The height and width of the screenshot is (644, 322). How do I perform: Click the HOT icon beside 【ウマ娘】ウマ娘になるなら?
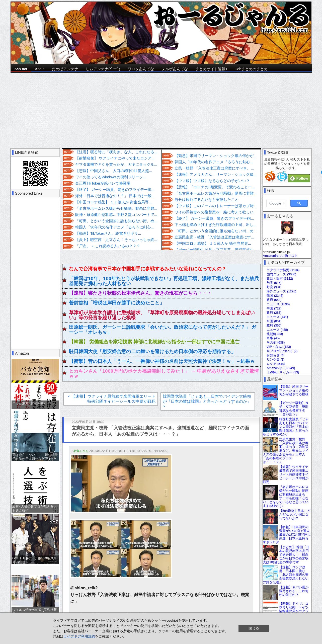[x=168, y=181]
